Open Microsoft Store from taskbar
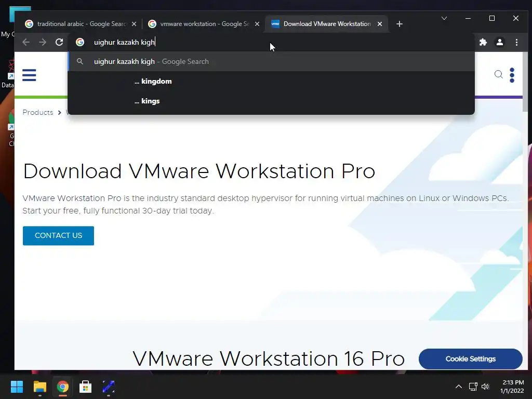 86,387
